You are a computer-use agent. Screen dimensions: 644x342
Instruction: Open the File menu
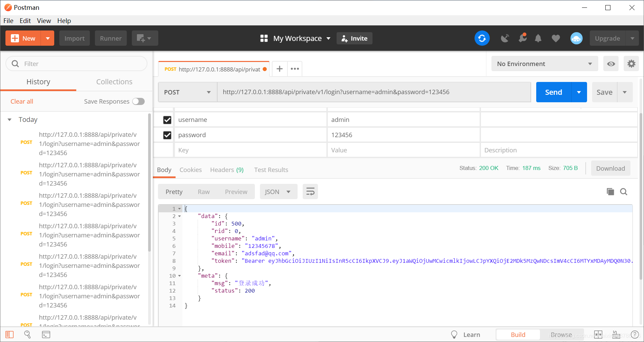coord(8,21)
